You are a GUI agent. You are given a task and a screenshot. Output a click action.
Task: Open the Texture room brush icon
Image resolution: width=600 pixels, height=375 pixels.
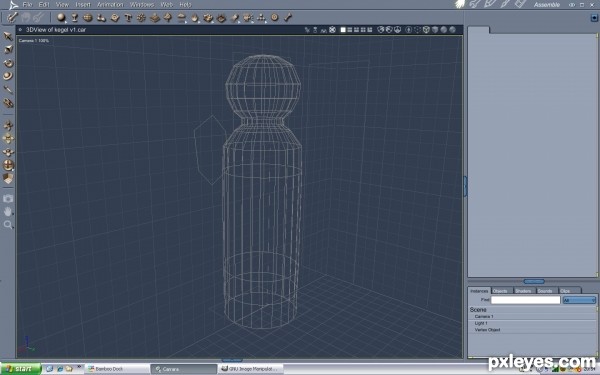click(x=505, y=4)
